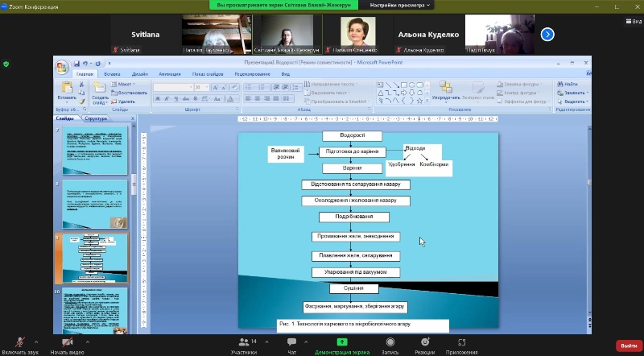Open the Анимация ribbon tab
The height and width of the screenshot is (356, 644).
(x=170, y=74)
